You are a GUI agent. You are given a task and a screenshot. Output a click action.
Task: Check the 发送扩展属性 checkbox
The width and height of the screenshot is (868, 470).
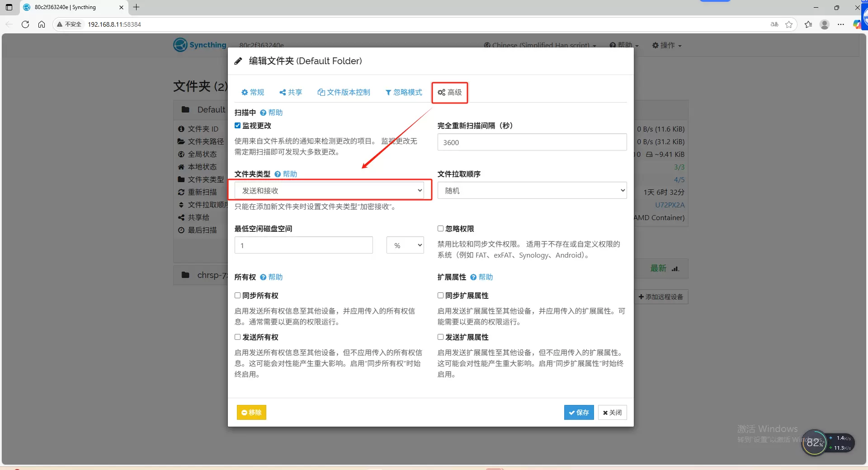click(440, 337)
